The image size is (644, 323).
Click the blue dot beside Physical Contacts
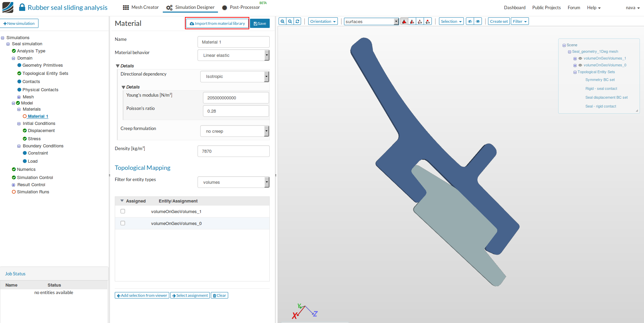coord(19,90)
